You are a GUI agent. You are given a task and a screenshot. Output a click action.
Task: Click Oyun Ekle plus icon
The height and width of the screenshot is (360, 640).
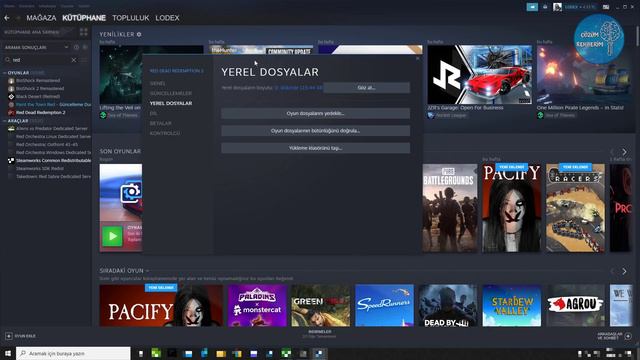click(x=9, y=336)
